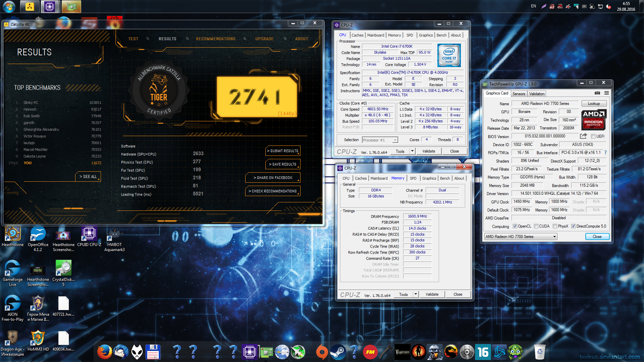The height and width of the screenshot is (362, 644).
Task: Click the BIOS Version share/export icon in GPU-Z
Action: tap(583, 136)
